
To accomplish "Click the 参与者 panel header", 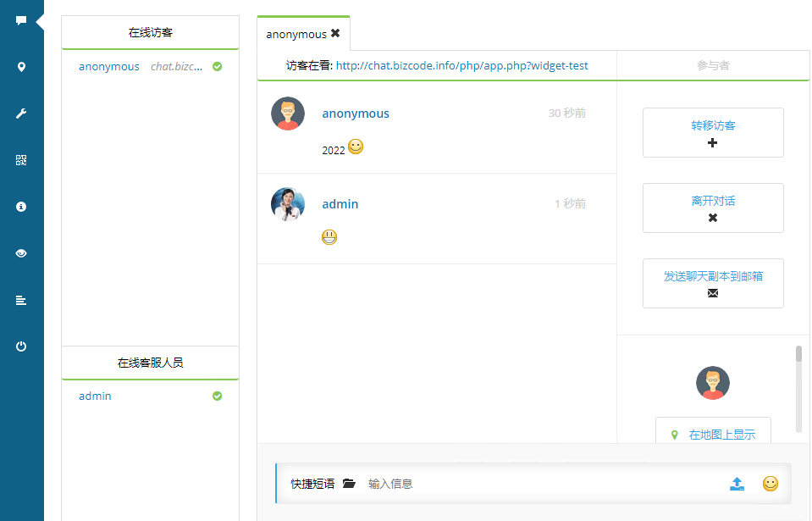I will 713,65.
